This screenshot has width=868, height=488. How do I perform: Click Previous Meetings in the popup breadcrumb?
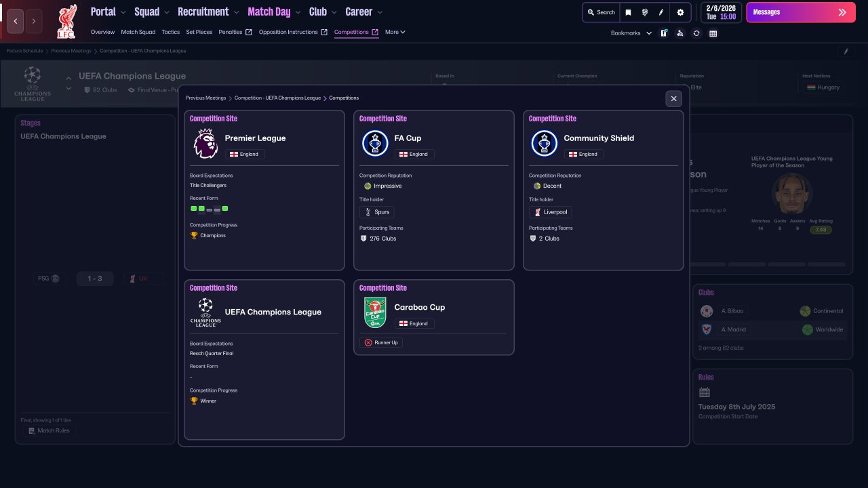206,98
